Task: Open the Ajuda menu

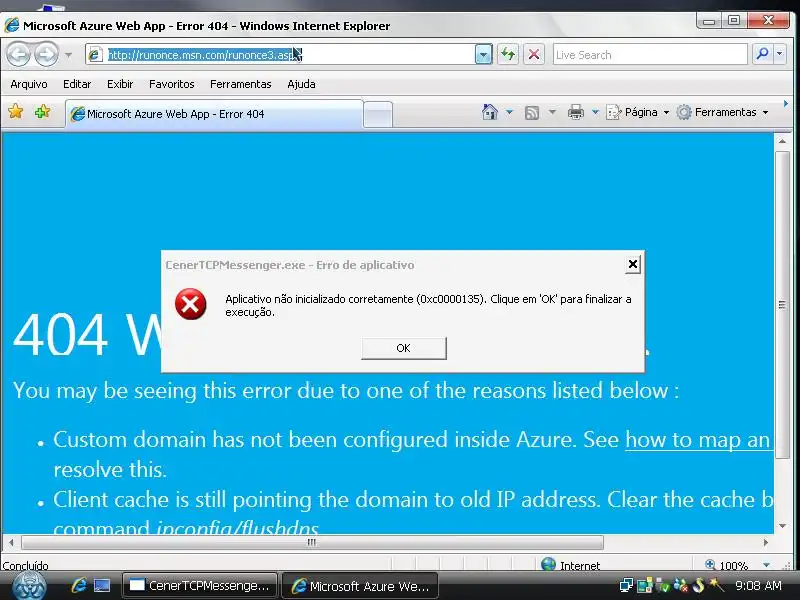Action: [301, 84]
